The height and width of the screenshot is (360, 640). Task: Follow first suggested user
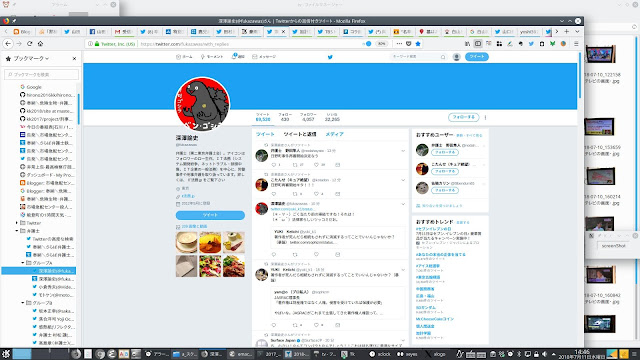(444, 152)
